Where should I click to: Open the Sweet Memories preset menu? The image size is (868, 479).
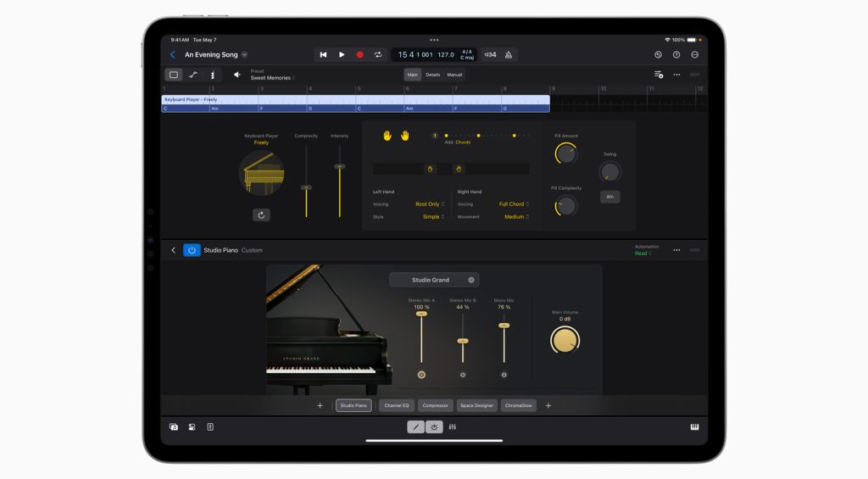tap(272, 78)
